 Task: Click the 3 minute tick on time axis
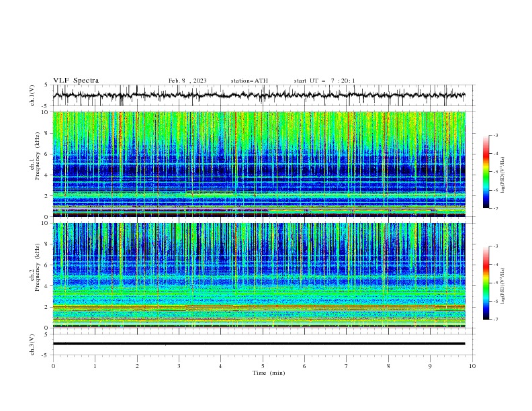[x=179, y=366]
